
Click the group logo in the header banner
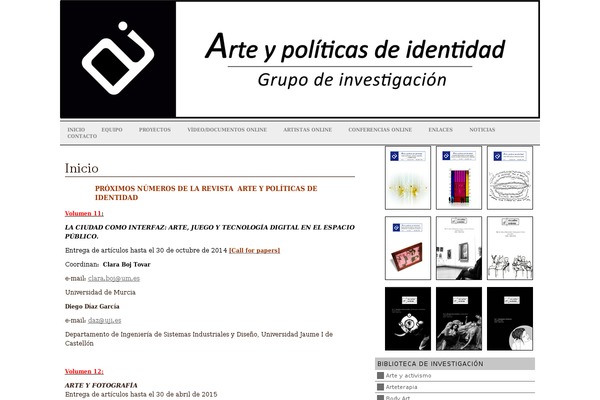[x=118, y=58]
